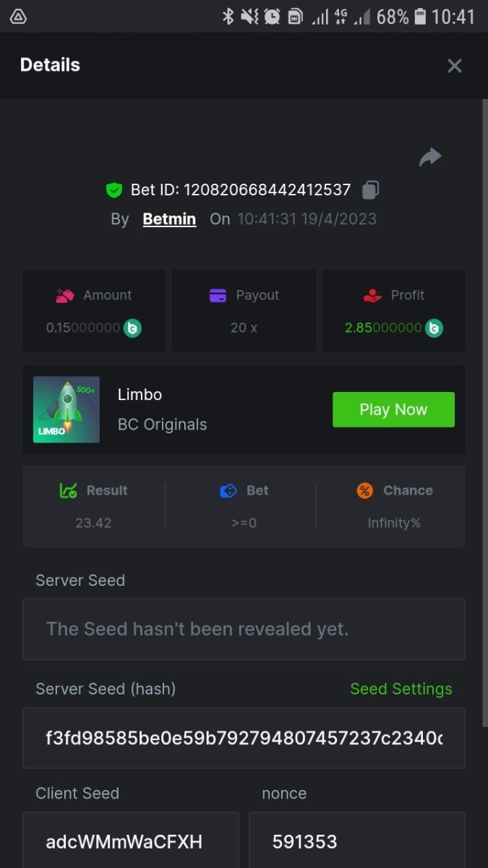This screenshot has height=868, width=488.
Task: Open Seed Settings link
Action: tap(401, 689)
